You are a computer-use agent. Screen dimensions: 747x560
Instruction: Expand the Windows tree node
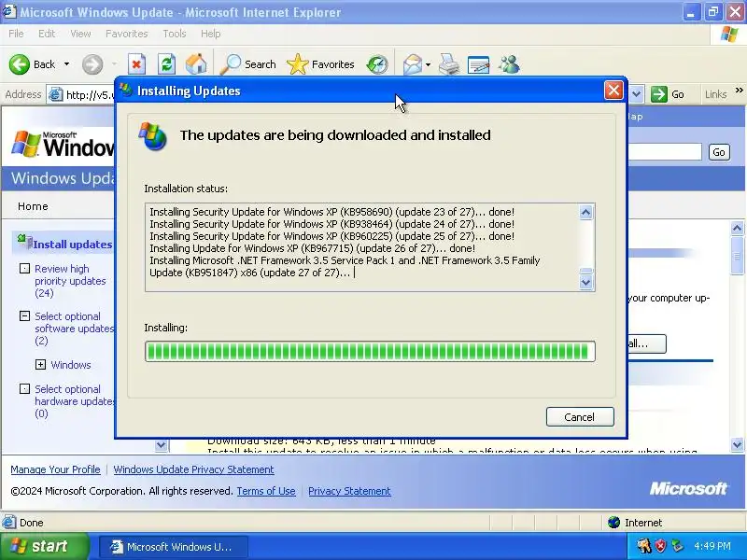click(x=40, y=365)
